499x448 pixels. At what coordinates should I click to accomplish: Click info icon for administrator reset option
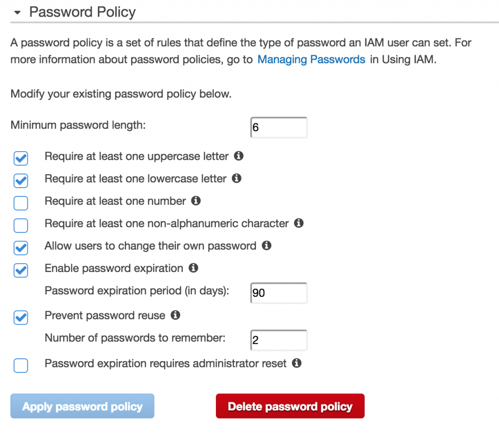coord(297,363)
